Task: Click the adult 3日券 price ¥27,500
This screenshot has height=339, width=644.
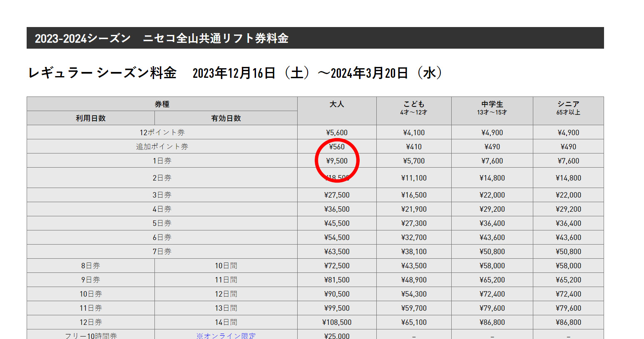Action: 337,195
